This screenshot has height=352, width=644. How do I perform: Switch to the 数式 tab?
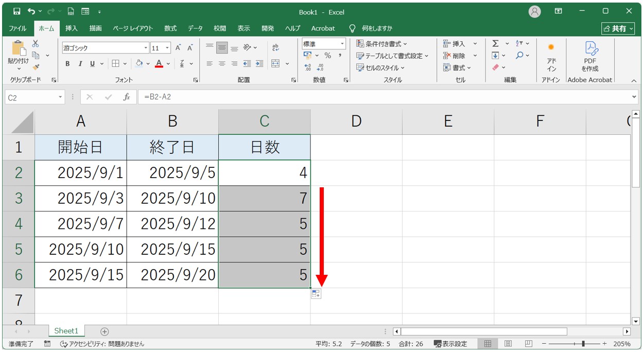170,28
